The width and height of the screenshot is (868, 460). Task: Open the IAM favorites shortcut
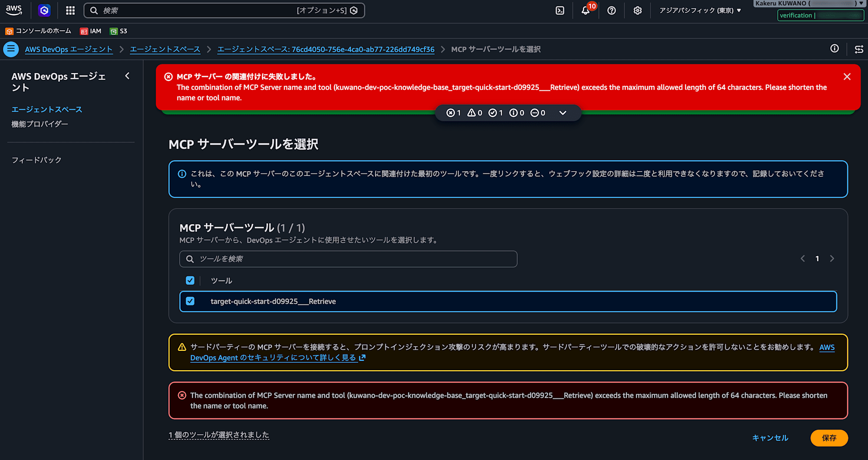click(x=91, y=31)
